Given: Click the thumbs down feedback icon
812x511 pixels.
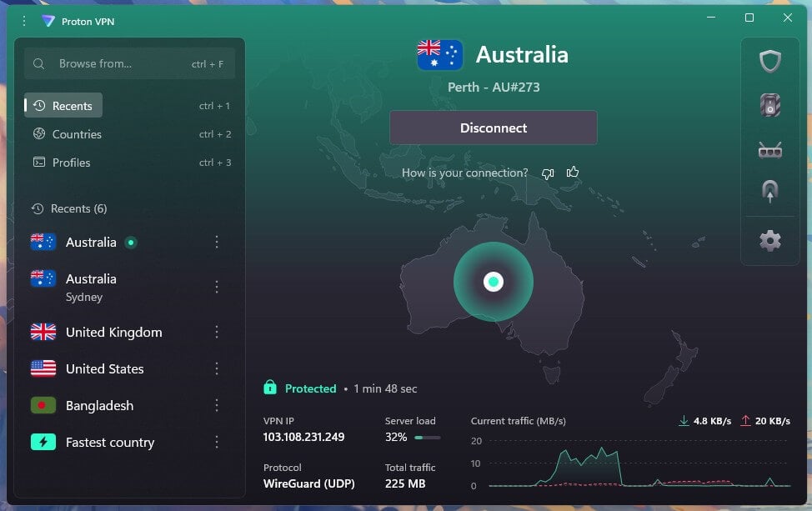Looking at the screenshot, I should (x=548, y=173).
